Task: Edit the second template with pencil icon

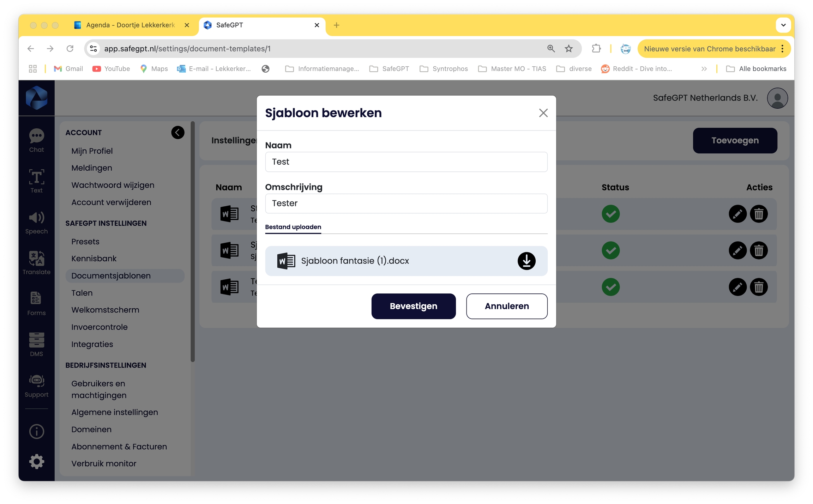Action: tap(737, 250)
